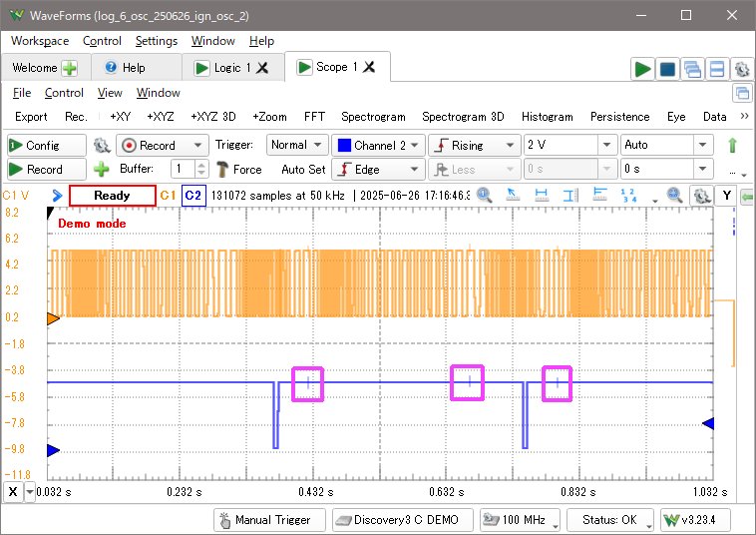Close the Scope 1 tab with X
This screenshot has width=756, height=535.
pyautogui.click(x=369, y=67)
